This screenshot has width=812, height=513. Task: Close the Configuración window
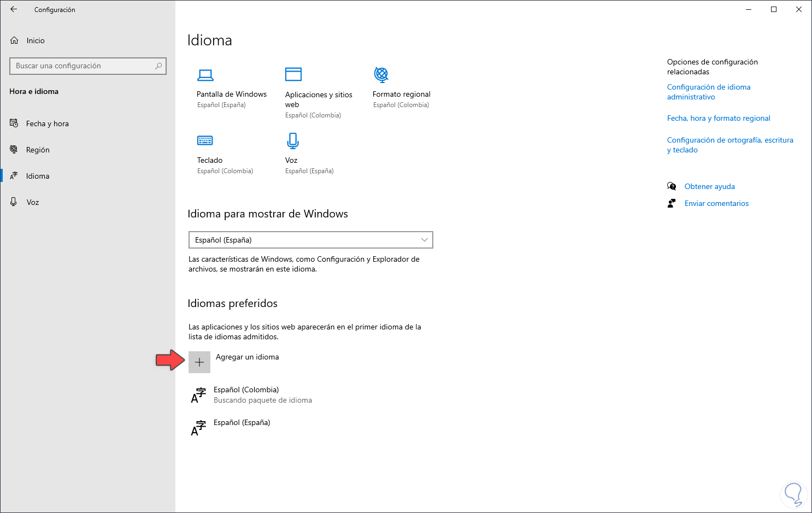pos(799,9)
